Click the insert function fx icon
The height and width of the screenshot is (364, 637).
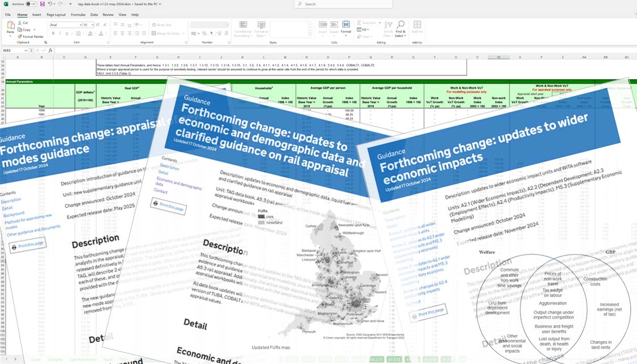click(50, 51)
